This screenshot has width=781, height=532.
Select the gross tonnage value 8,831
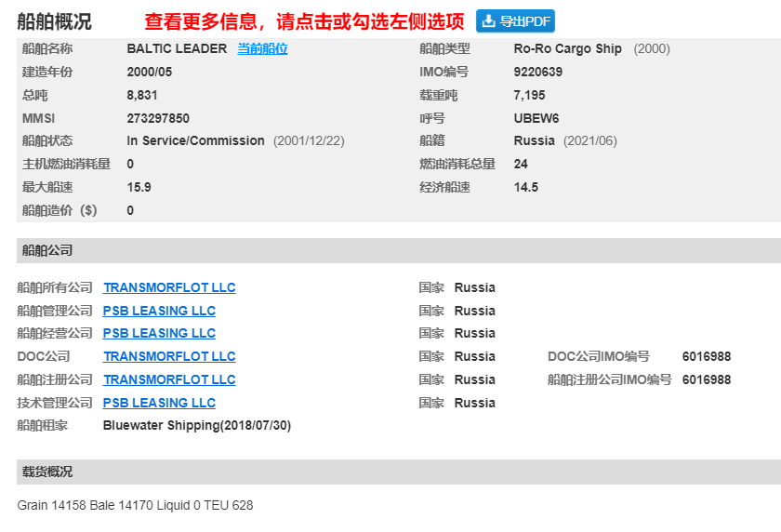(142, 95)
